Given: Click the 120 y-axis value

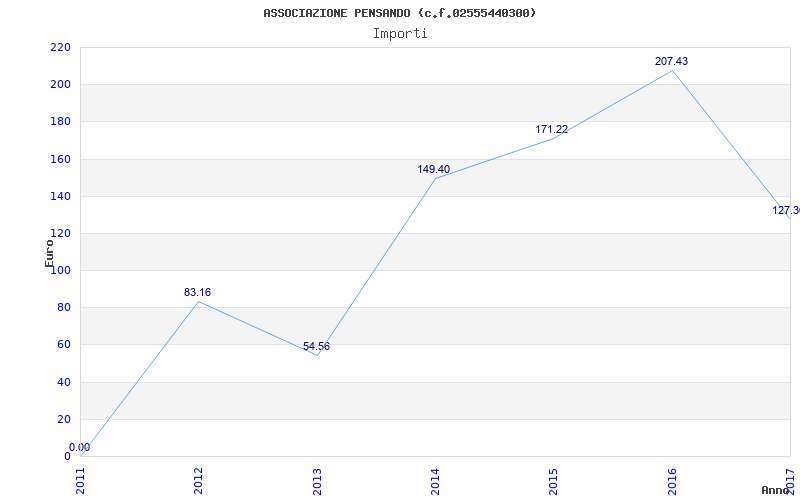Looking at the screenshot, I should [60, 234].
